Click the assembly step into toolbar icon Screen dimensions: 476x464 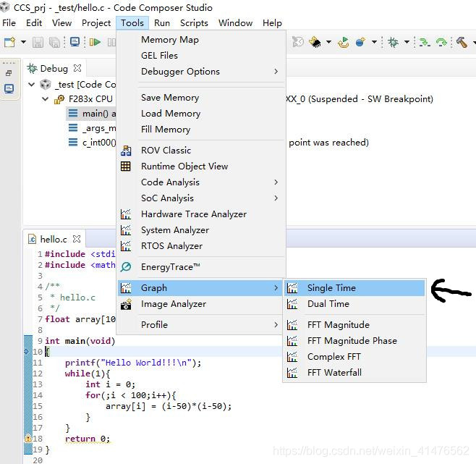pyautogui.click(x=425, y=42)
